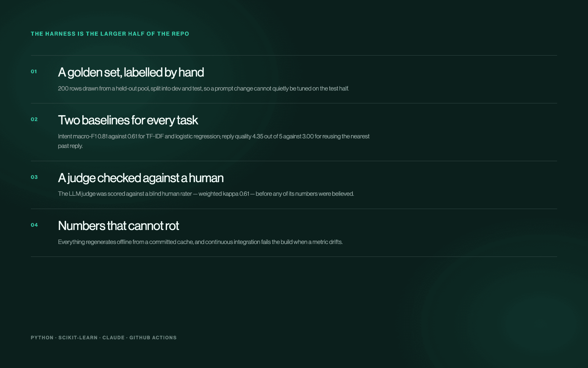588x368 pixels.
Task: Click the title 'A golden set, labelled by hand'
Action: click(x=131, y=72)
